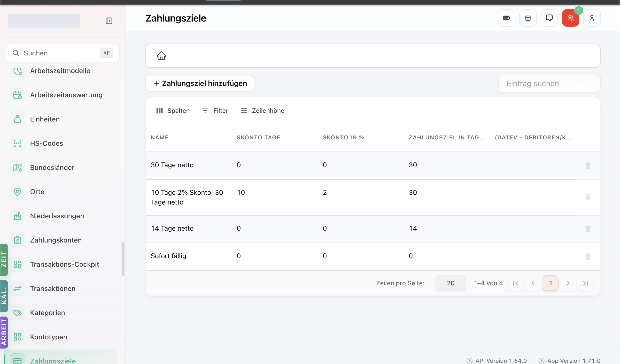This screenshot has width=620, height=364.
Task: Click the sidebar vertical scrollbar
Action: tap(123, 259)
